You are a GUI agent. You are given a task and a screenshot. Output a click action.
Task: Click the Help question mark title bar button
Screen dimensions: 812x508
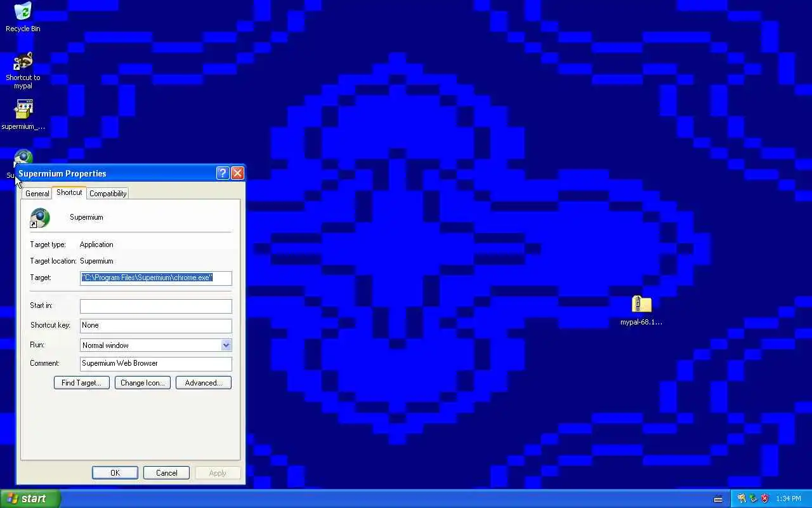click(223, 173)
